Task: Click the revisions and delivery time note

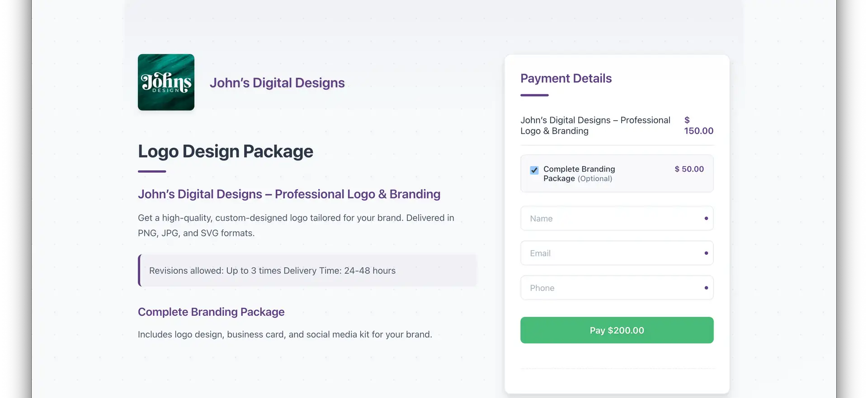Action: pos(272,271)
